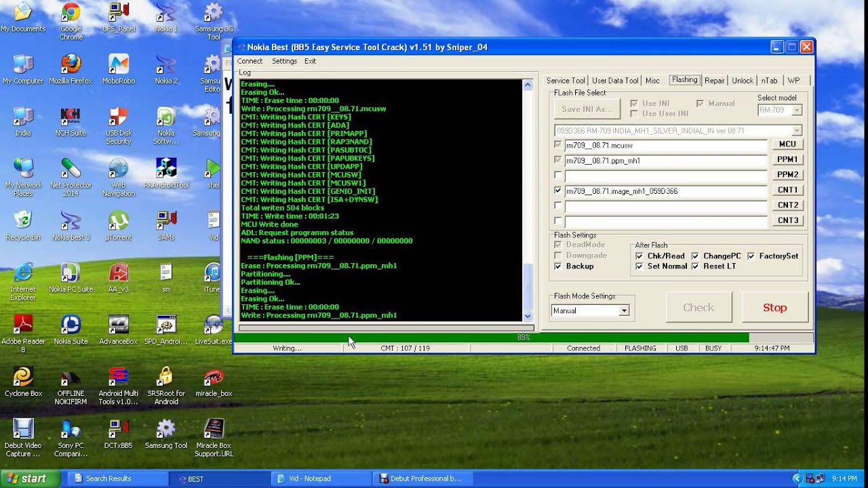Launch µTorrent from the desktop

[119, 226]
